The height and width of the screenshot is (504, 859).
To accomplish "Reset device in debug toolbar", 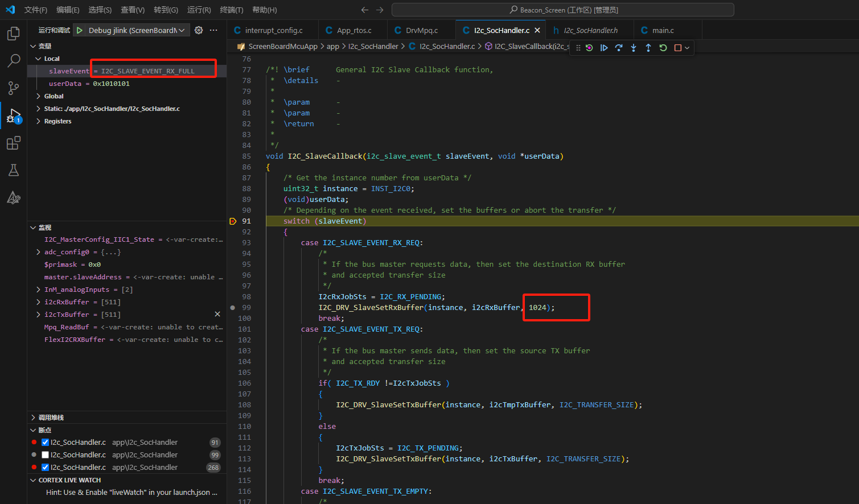I will coord(589,48).
